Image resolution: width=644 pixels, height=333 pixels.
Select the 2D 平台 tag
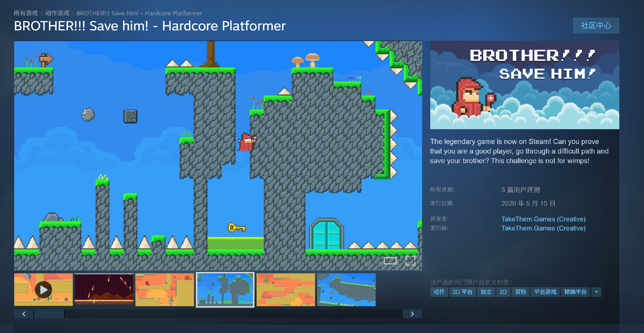[462, 292]
